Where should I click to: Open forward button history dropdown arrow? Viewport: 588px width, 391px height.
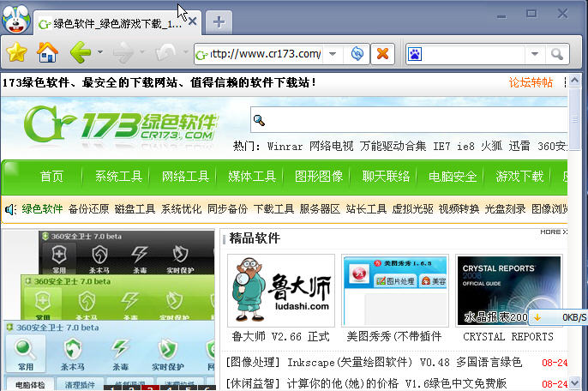[142, 51]
